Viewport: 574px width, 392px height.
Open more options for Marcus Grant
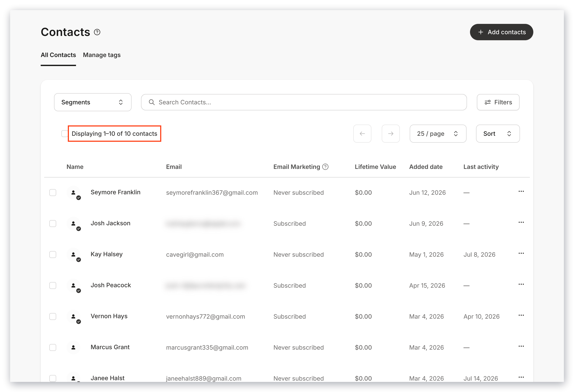[521, 346]
